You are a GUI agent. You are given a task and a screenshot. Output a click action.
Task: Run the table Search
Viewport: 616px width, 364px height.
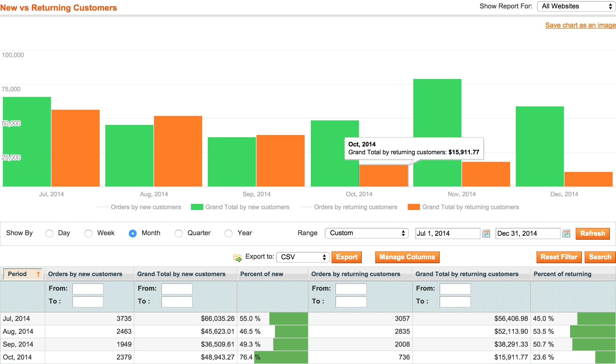pyautogui.click(x=600, y=257)
